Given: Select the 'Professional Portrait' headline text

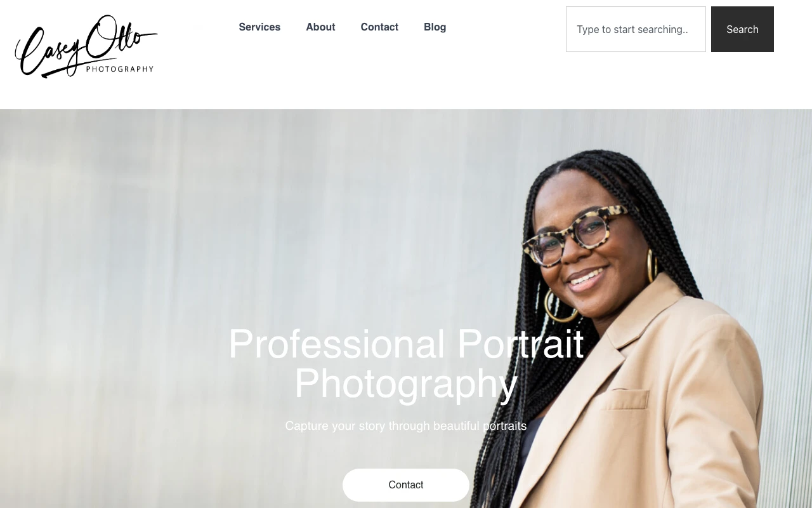Looking at the screenshot, I should click(406, 344).
